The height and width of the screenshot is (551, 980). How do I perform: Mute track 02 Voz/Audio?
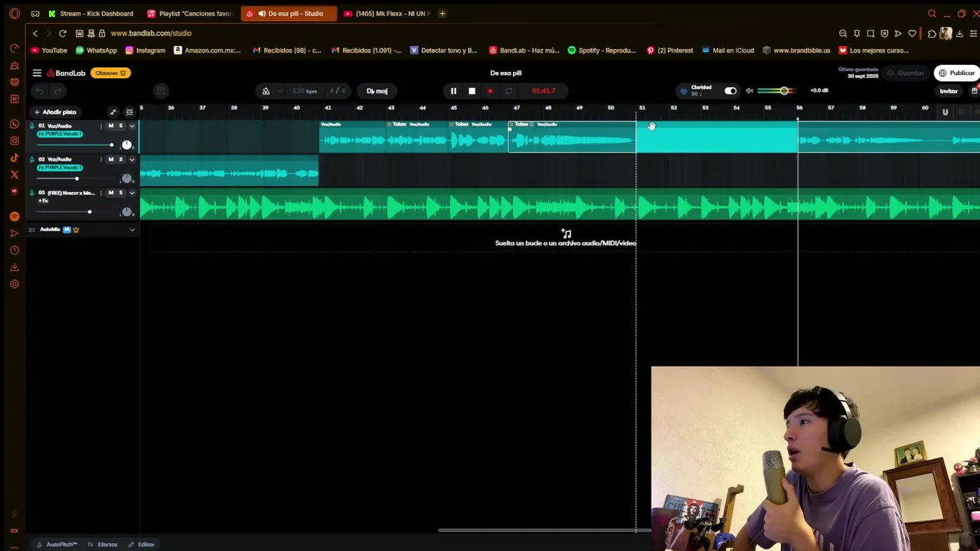click(111, 159)
